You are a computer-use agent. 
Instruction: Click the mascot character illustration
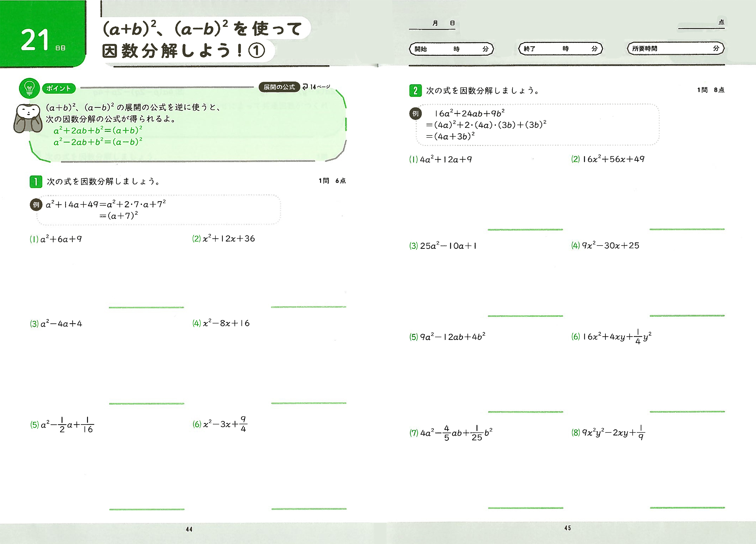tap(28, 118)
